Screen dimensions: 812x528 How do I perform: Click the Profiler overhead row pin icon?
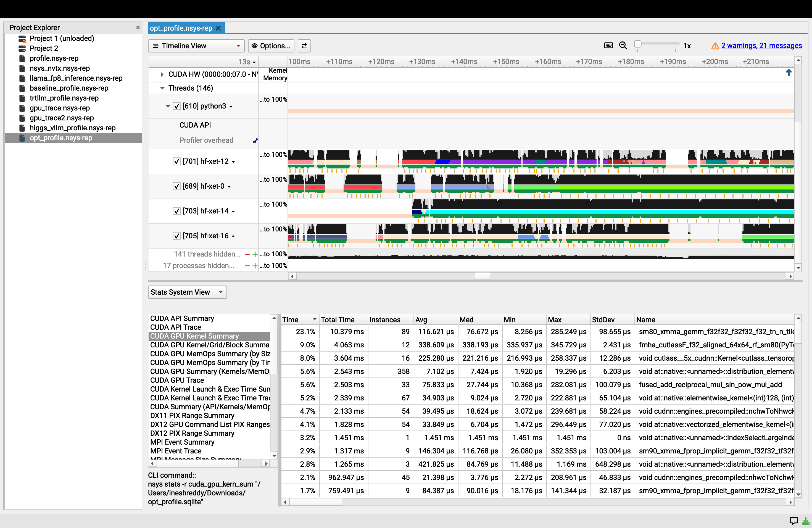coord(255,140)
